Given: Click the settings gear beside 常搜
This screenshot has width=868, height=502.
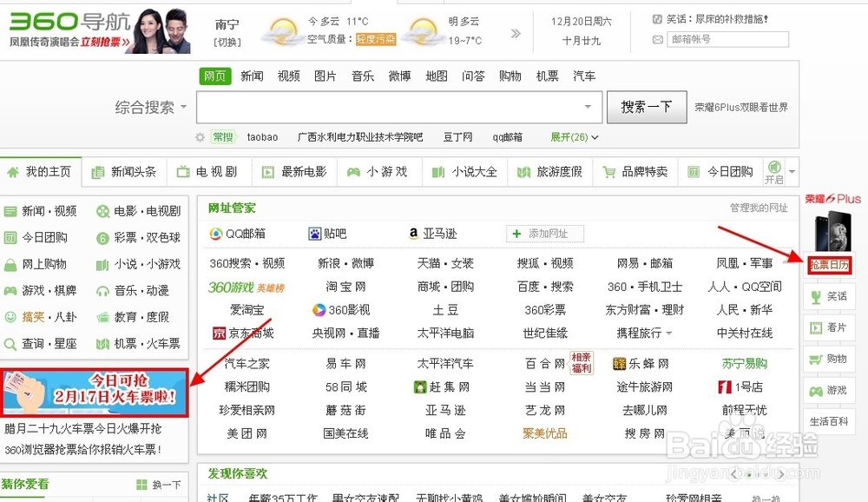Looking at the screenshot, I should coord(200,137).
